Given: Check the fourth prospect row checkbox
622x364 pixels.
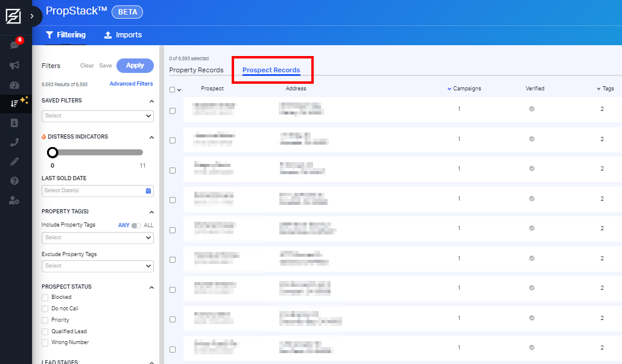Looking at the screenshot, I should pyautogui.click(x=173, y=200).
